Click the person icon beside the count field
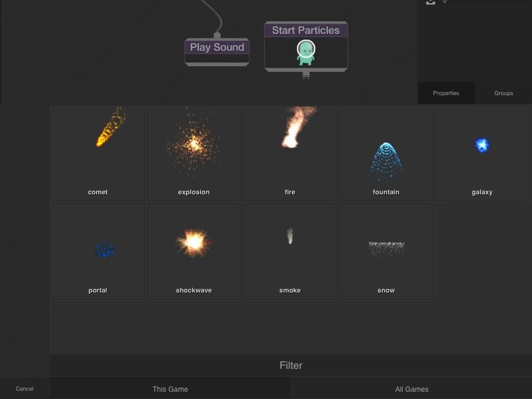532x399 pixels. coord(430,3)
